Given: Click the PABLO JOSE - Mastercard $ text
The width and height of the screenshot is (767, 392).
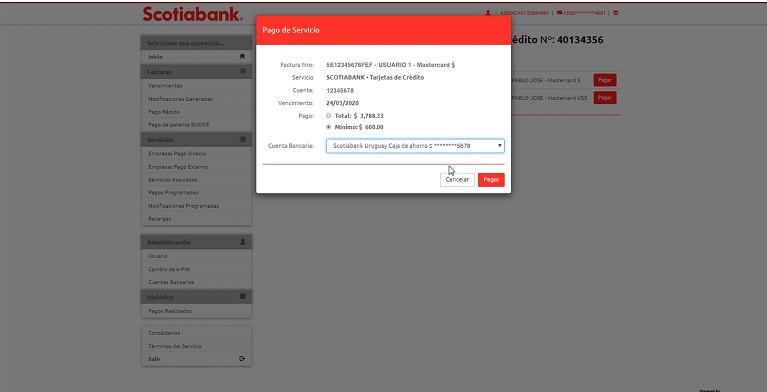Looking at the screenshot, I should 546,80.
